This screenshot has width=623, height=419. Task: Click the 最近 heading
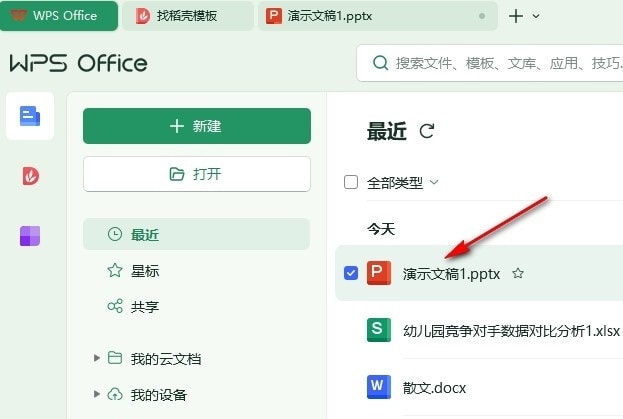click(x=387, y=131)
